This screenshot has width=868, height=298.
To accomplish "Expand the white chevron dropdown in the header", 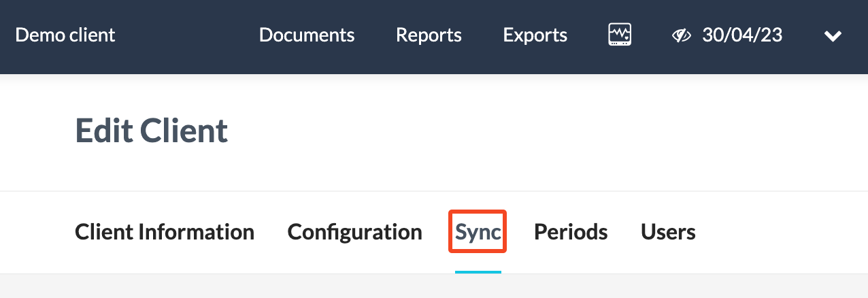I will tap(833, 36).
